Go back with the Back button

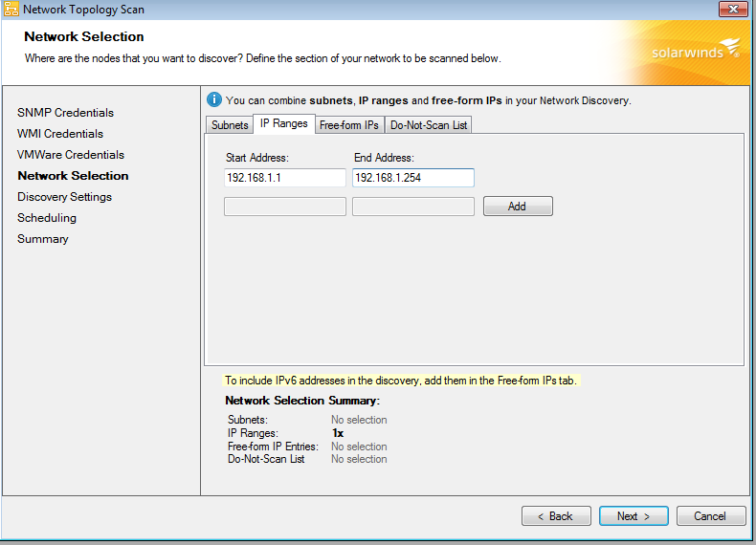[x=556, y=516]
